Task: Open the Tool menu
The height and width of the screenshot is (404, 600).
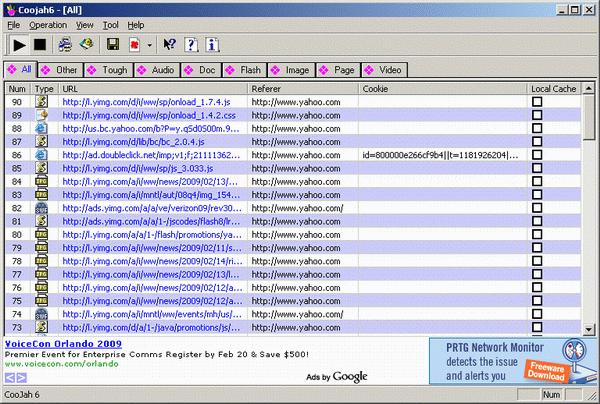Action: [x=111, y=25]
